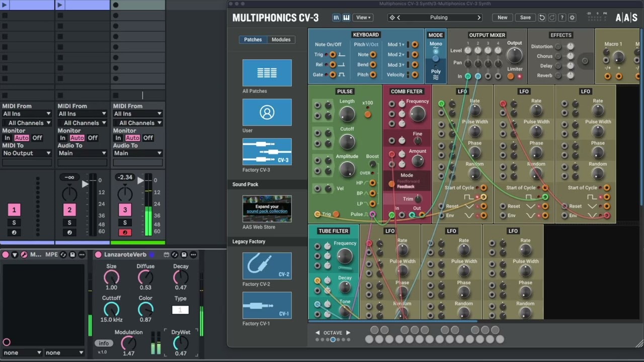Open the Factory CV-2 bank icon

click(x=267, y=266)
